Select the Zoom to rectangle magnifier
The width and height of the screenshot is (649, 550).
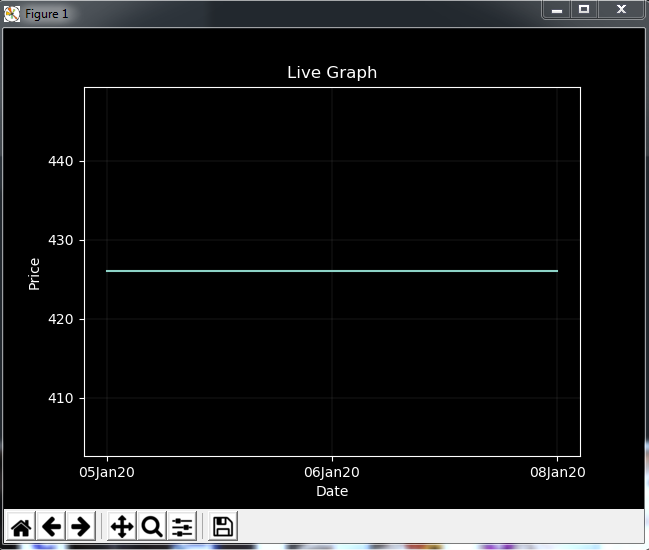(x=151, y=526)
